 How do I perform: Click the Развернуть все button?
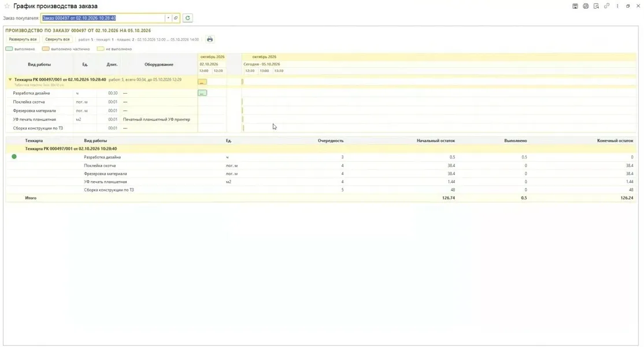(23, 39)
